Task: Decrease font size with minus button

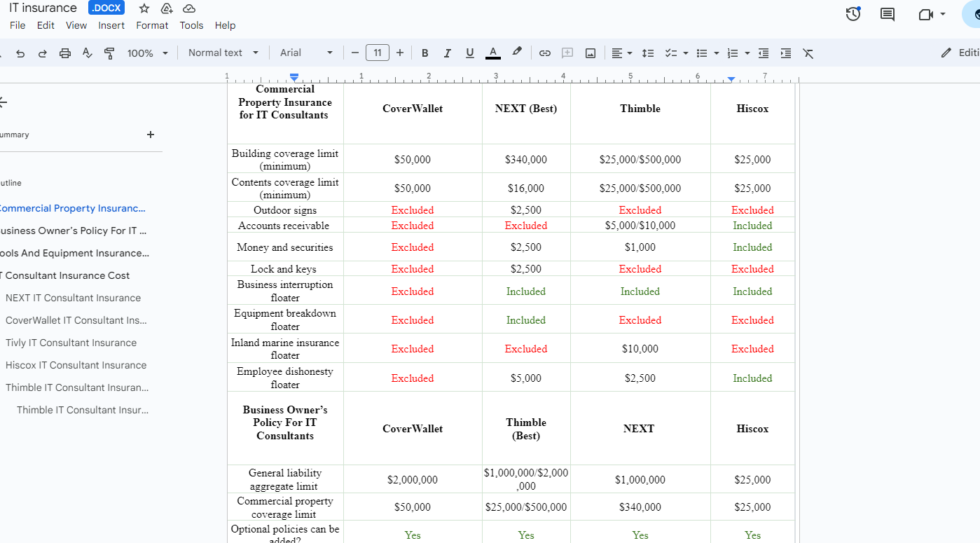Action: tap(355, 53)
